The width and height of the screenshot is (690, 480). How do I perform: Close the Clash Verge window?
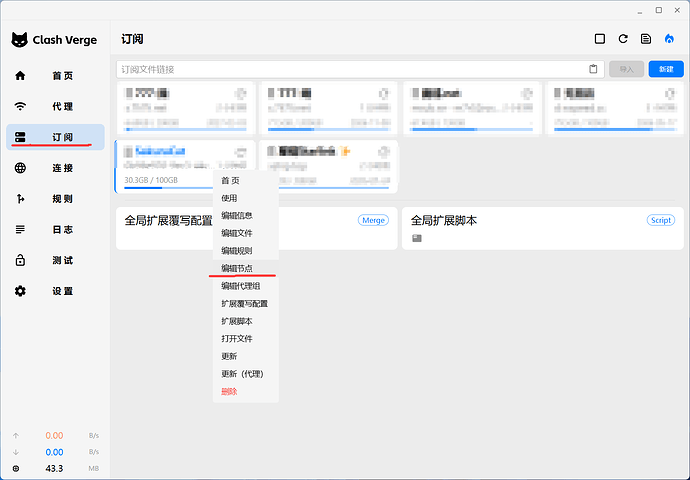point(677,10)
